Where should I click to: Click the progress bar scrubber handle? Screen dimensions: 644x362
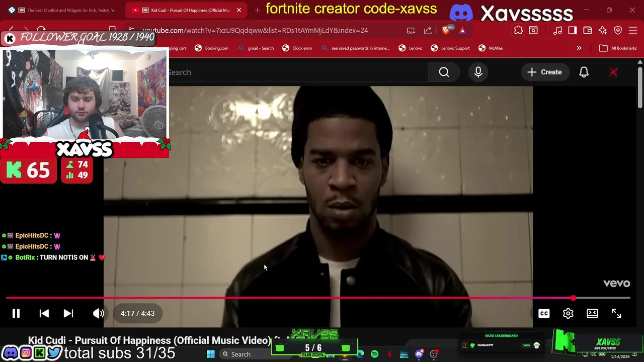coord(573,298)
